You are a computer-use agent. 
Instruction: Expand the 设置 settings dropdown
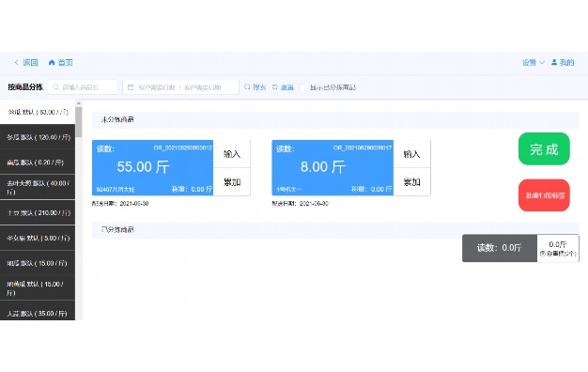pos(533,63)
